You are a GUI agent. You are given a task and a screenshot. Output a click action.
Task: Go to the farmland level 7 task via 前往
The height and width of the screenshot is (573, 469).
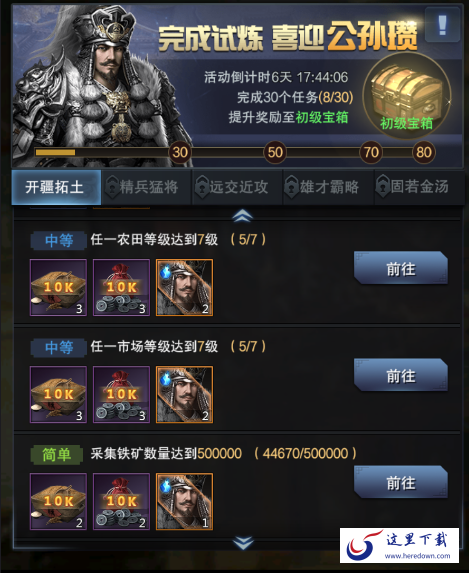click(x=401, y=268)
